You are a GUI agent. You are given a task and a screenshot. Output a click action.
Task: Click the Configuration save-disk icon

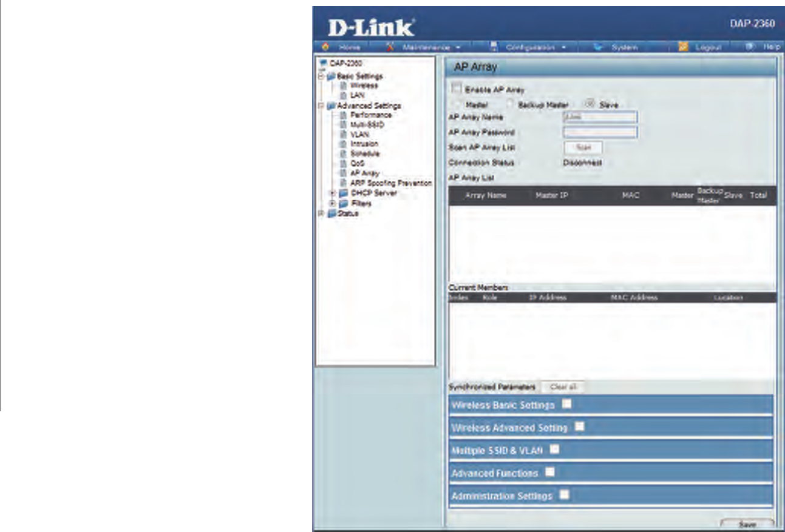(x=494, y=47)
